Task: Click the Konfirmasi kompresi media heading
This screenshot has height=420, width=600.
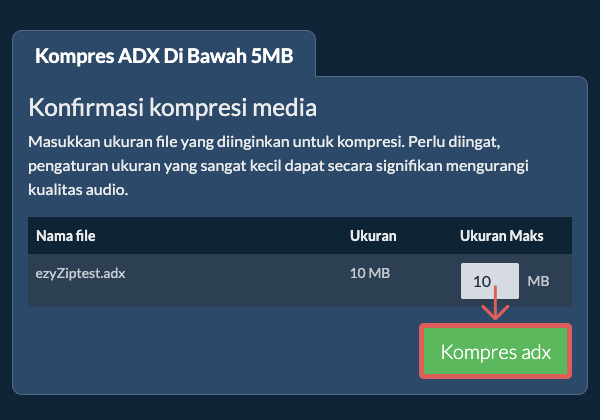Action: coord(173,107)
